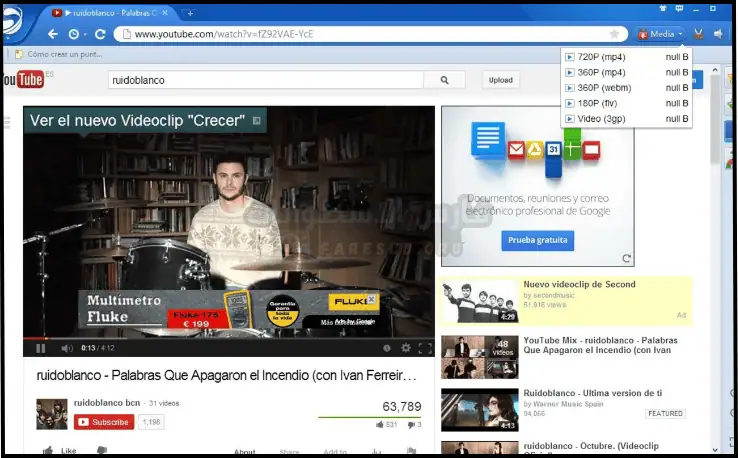Subscribe to the ruidoblanco bcn channel
Screen dimensions: 738x458
click(x=104, y=422)
